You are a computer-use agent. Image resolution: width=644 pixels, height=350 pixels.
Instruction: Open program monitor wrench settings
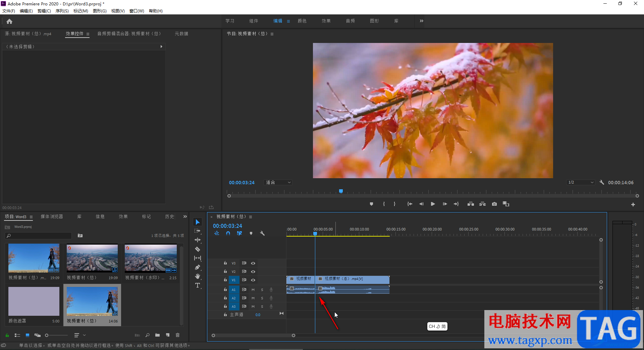click(x=602, y=182)
